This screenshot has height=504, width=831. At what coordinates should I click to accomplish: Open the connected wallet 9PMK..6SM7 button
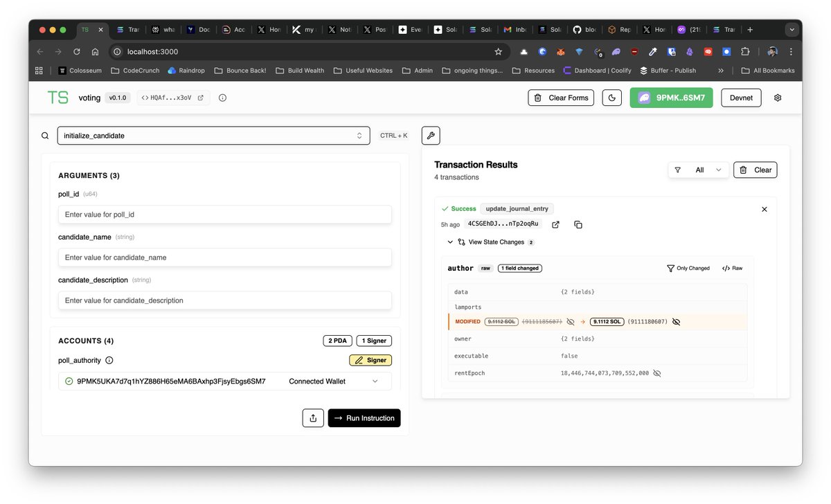pos(671,98)
